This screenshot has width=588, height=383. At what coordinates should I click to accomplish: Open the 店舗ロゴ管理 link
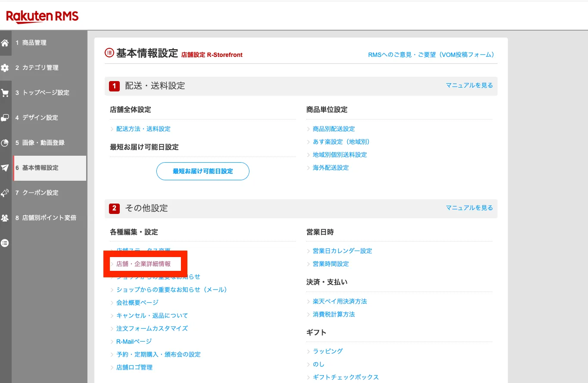[134, 367]
